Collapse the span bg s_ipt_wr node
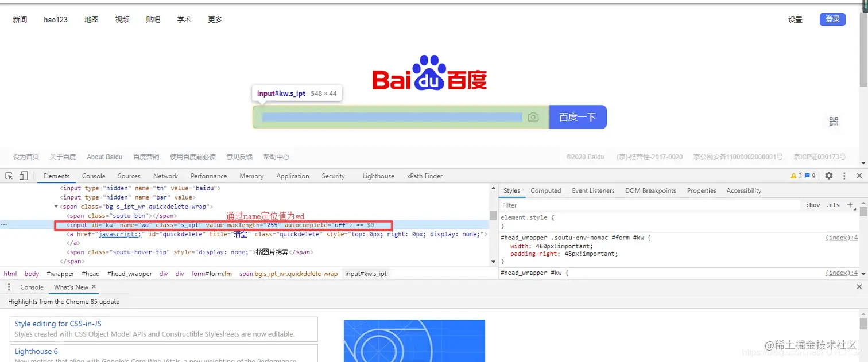This screenshot has width=868, height=362. (x=56, y=207)
